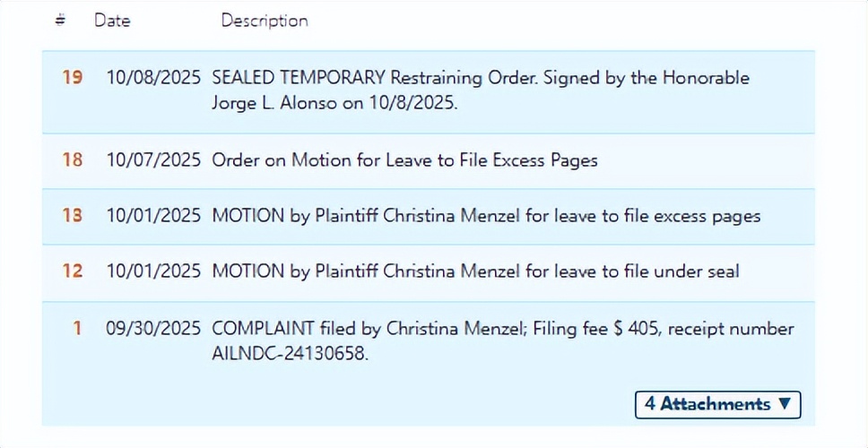Open docket entry number 1

pyautogui.click(x=77, y=329)
